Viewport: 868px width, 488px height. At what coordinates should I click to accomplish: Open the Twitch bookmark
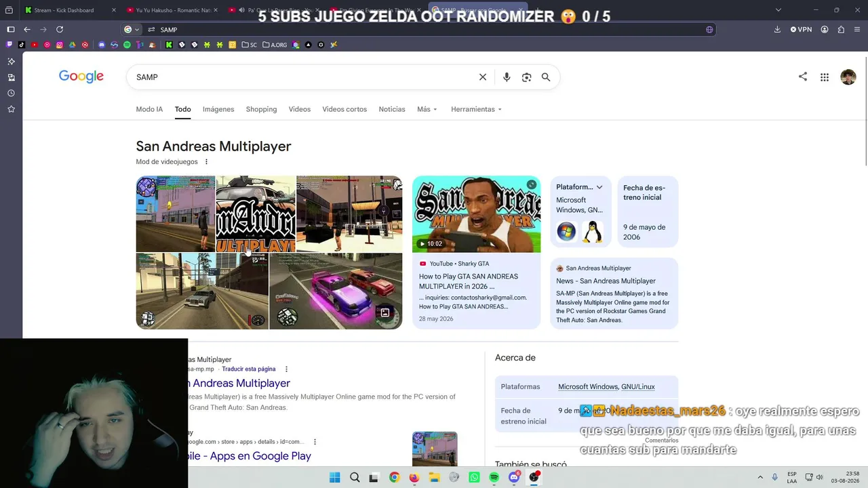click(9, 45)
